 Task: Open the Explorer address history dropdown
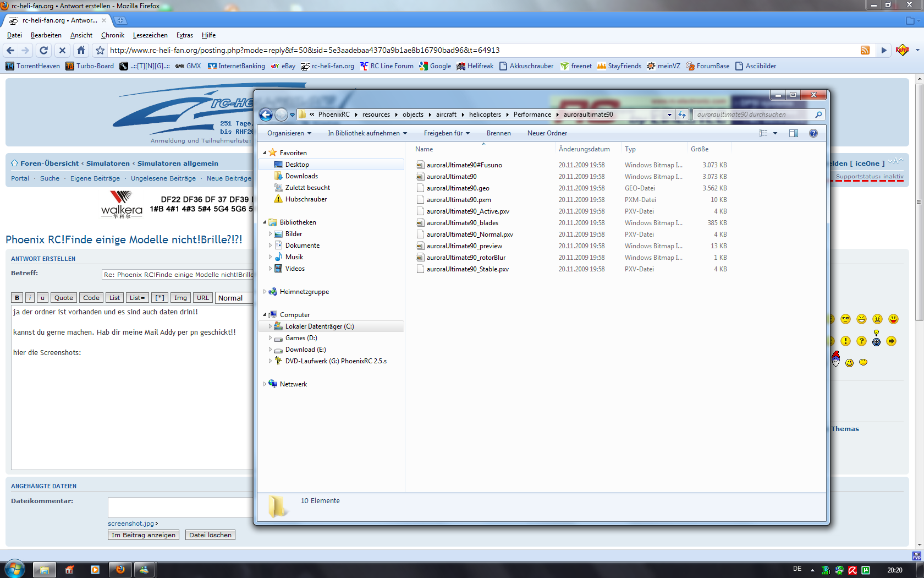669,114
